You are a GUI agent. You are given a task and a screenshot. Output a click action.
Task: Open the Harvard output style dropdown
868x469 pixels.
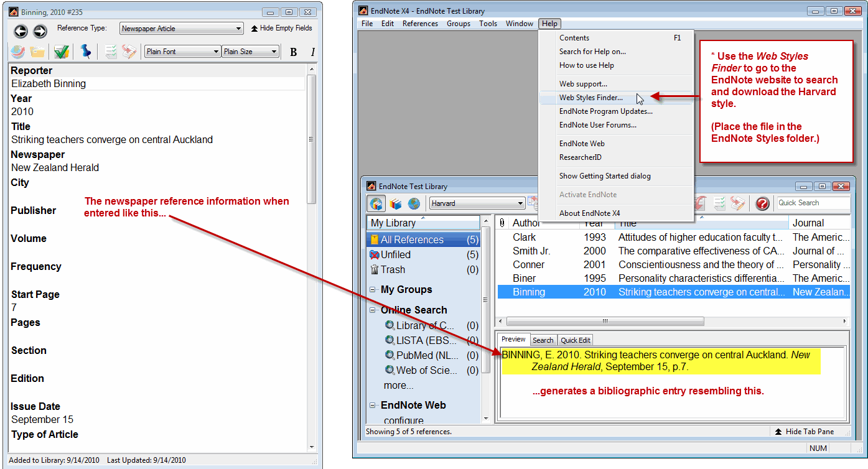pos(476,203)
